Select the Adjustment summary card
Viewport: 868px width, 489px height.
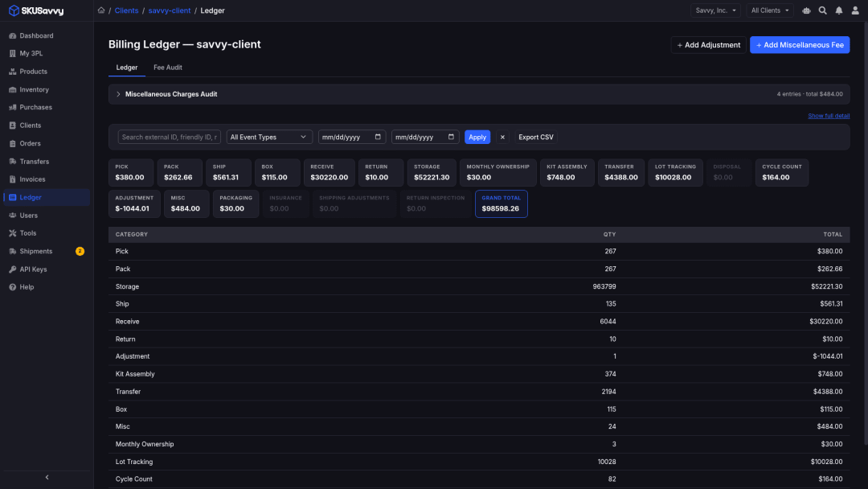click(134, 203)
